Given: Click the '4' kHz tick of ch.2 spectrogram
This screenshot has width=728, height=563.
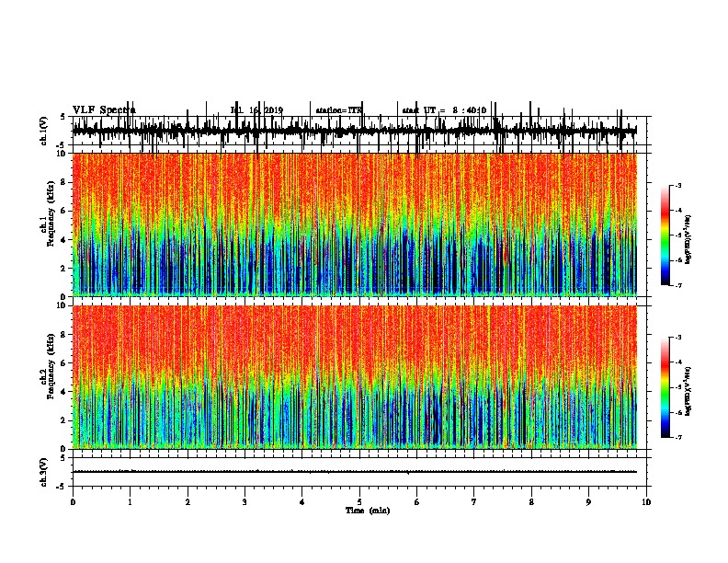Looking at the screenshot, I should pos(64,392).
